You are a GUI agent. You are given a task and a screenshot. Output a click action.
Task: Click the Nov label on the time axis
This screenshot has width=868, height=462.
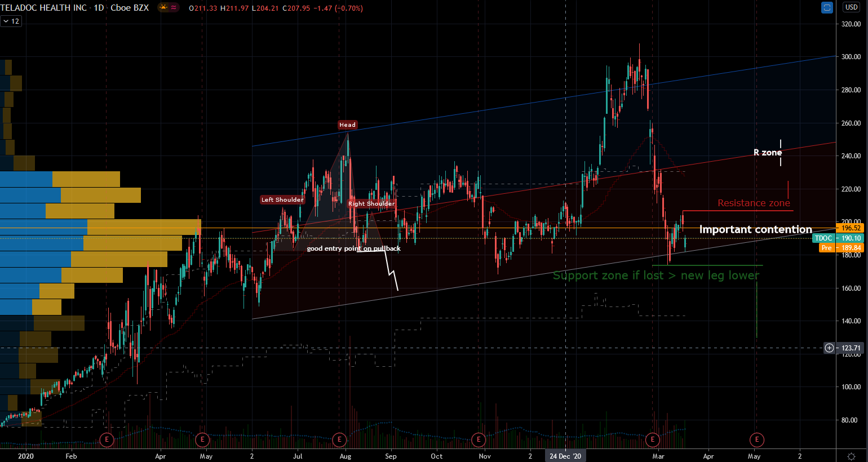(485, 456)
